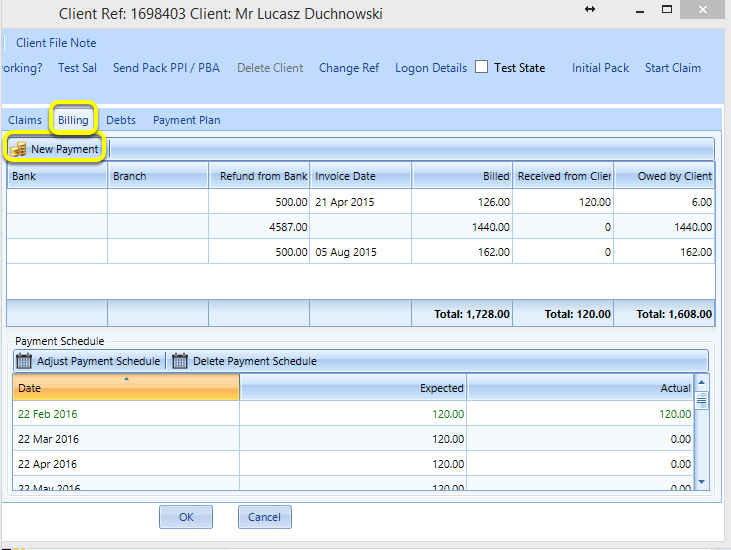Click the payment schedule scroll-up arrow
Image resolution: width=731 pixels, height=550 pixels.
click(702, 383)
